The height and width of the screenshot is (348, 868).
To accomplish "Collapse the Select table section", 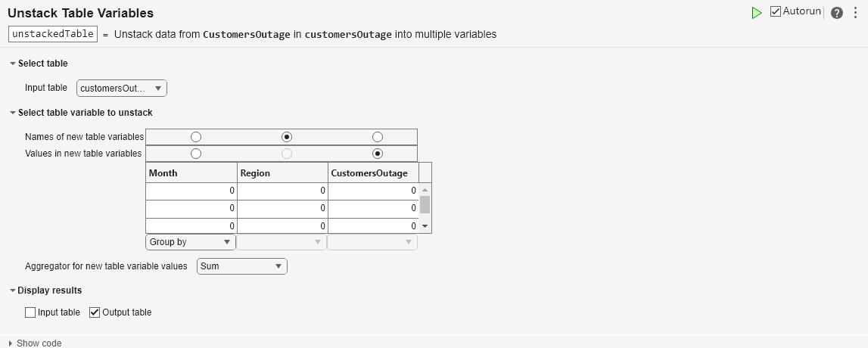I will point(12,64).
